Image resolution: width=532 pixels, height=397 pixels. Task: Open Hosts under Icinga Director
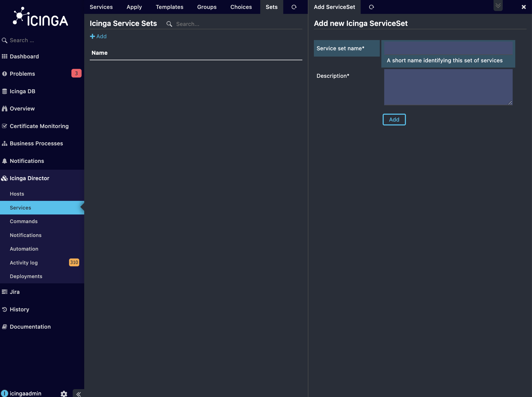point(42,194)
